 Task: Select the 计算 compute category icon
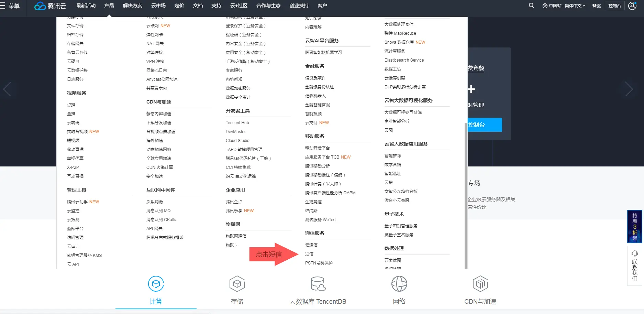[156, 284]
